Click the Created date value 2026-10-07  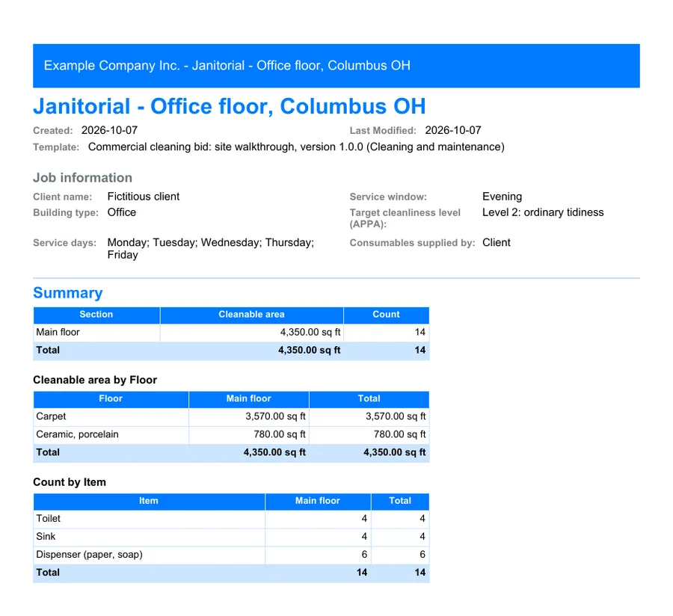pyautogui.click(x=109, y=130)
